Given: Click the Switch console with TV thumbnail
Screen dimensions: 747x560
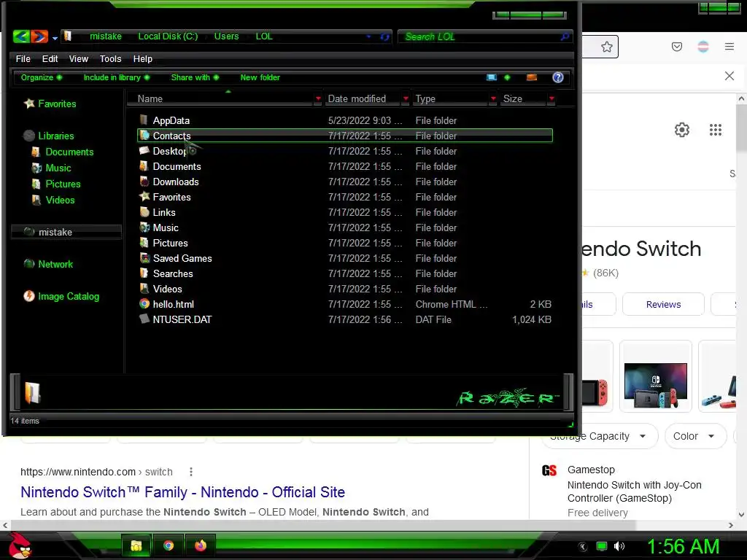Looking at the screenshot, I should (656, 377).
